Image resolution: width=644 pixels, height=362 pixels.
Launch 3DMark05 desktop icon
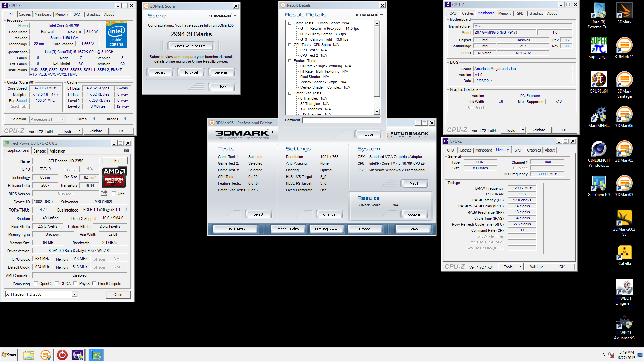[x=624, y=152]
